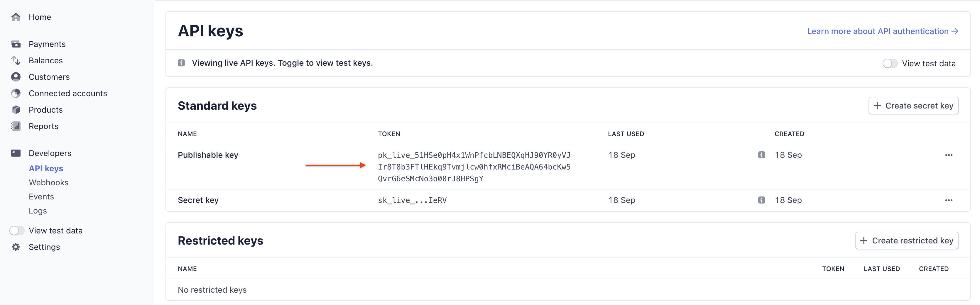Open Balances via its arrows icon
Image resolution: width=980 pixels, height=305 pixels.
point(16,60)
